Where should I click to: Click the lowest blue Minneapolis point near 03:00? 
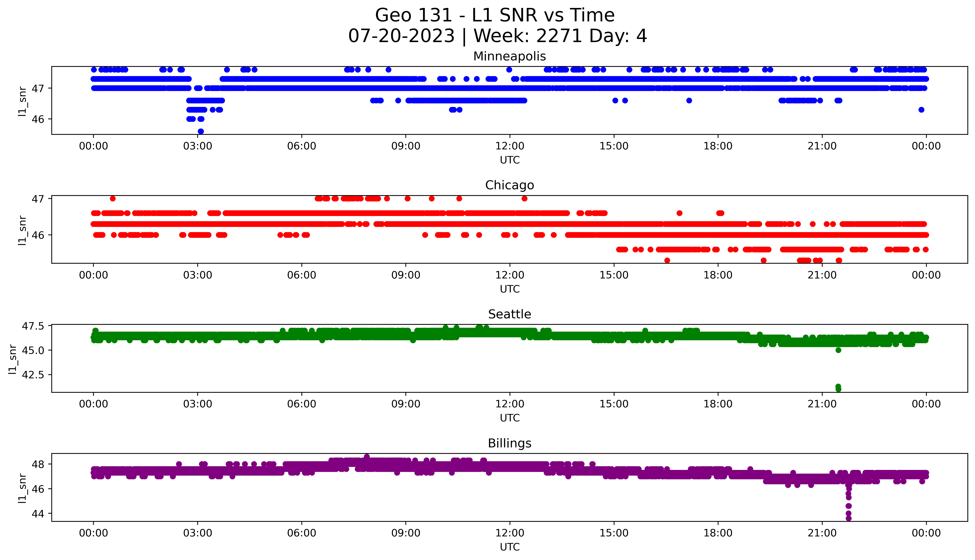[201, 131]
